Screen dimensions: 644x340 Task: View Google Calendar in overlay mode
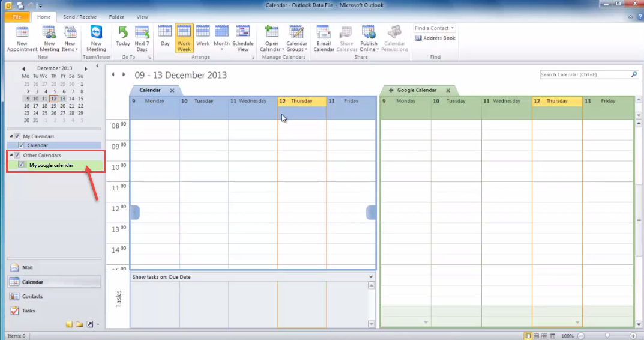[391, 90]
